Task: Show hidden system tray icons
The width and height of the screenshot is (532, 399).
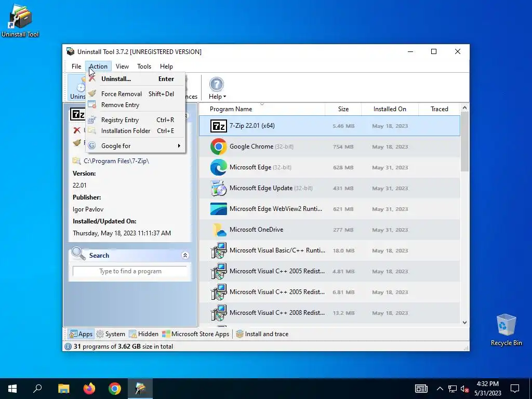Action: point(440,389)
